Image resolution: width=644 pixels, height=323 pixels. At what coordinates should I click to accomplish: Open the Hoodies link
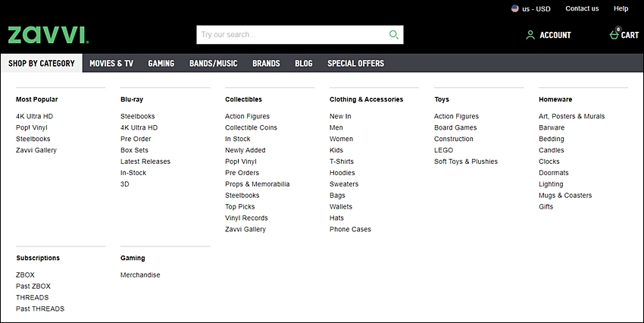(342, 173)
